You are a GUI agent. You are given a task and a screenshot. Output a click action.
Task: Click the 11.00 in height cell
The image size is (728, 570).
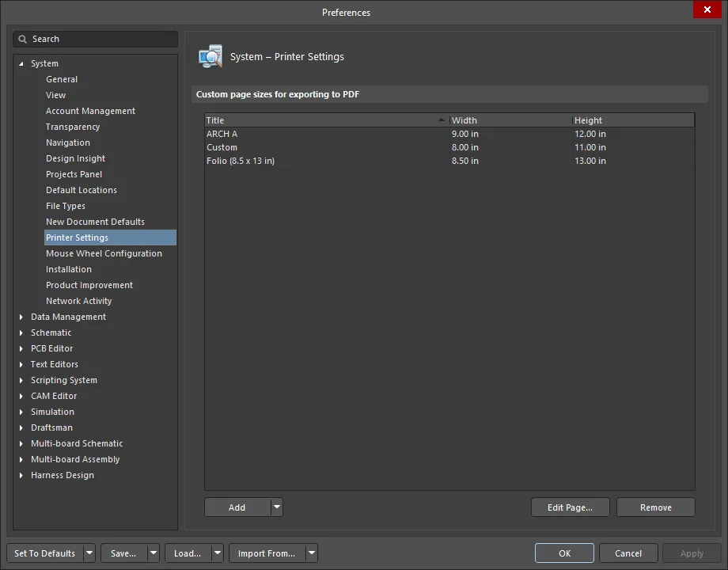pyautogui.click(x=590, y=147)
